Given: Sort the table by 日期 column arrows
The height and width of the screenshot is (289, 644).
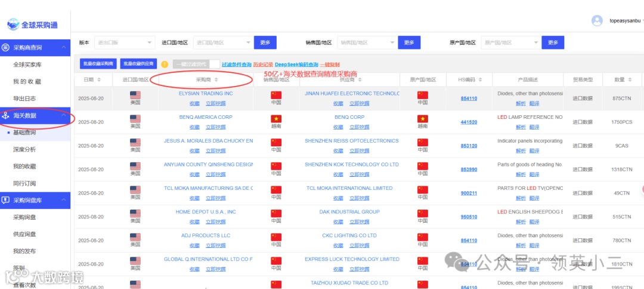Looking at the screenshot, I should 98,80.
